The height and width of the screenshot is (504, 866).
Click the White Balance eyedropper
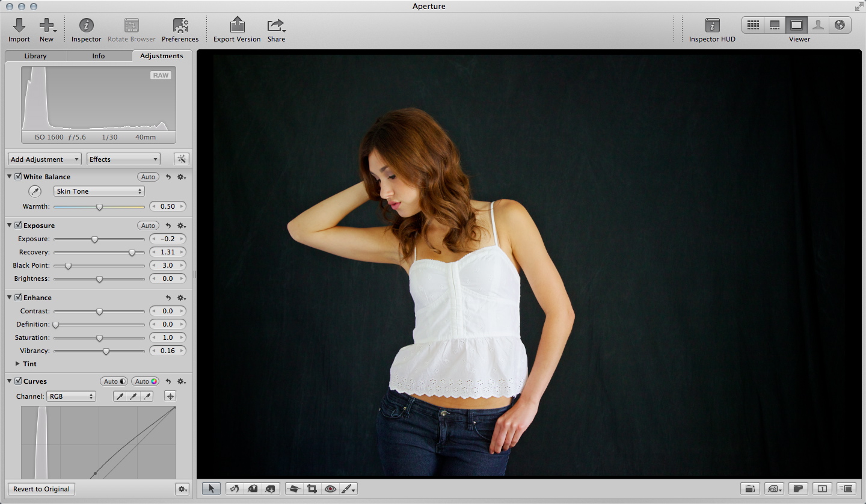[x=35, y=192]
